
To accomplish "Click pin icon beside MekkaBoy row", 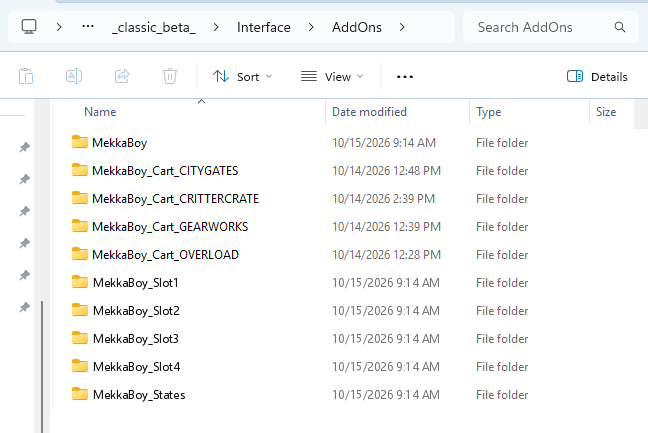I will point(25,147).
